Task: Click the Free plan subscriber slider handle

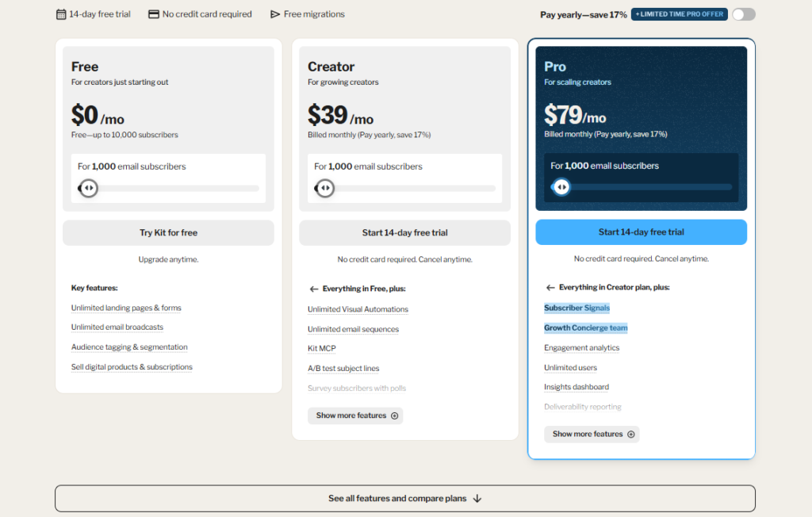Action: [89, 188]
